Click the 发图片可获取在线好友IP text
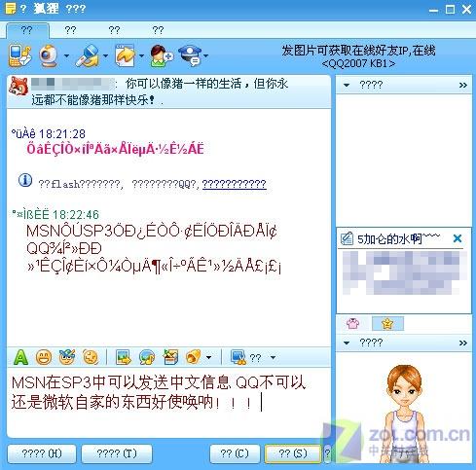Viewport: 476px width, 470px height. pyautogui.click(x=345, y=51)
